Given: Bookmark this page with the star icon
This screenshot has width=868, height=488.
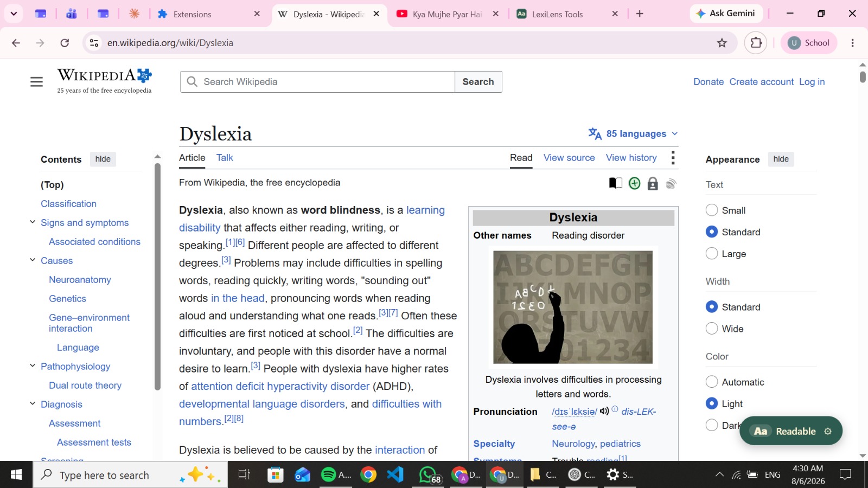Looking at the screenshot, I should (722, 43).
